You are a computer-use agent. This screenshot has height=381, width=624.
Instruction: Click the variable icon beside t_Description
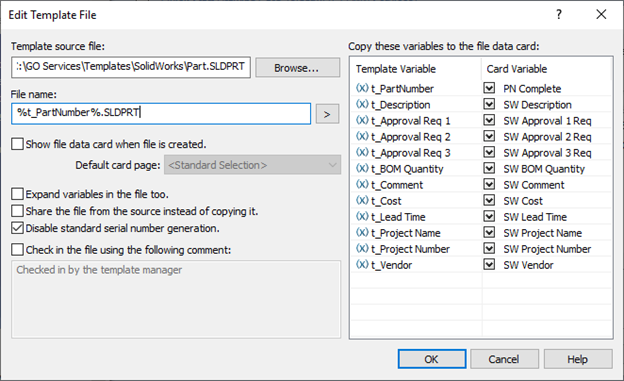coord(362,104)
